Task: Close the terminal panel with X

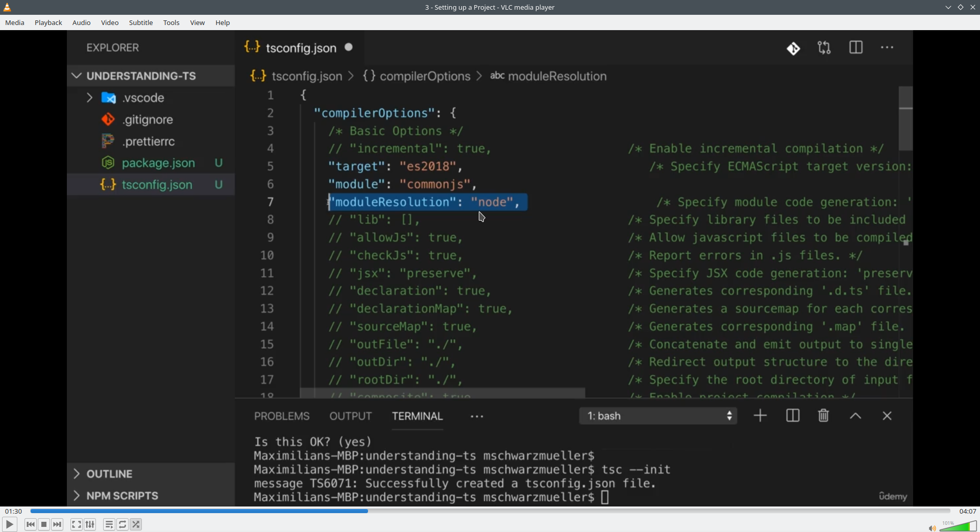Action: (887, 416)
